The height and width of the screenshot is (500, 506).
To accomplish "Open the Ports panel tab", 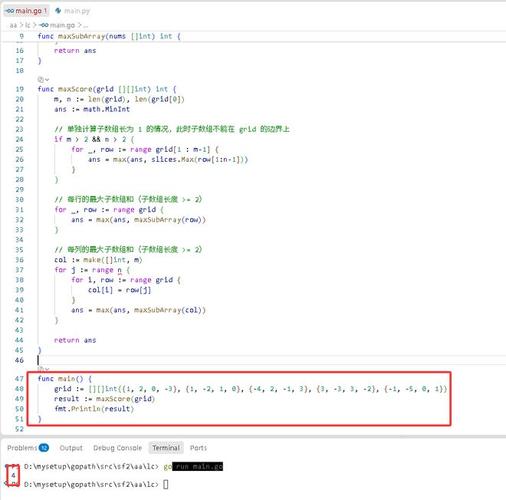I will point(198,448).
